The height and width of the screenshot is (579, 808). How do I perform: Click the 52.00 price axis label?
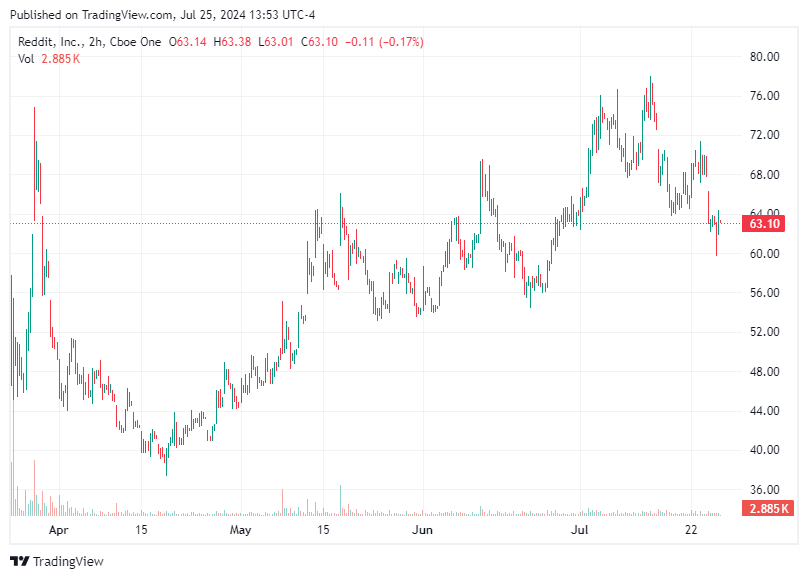coord(765,332)
